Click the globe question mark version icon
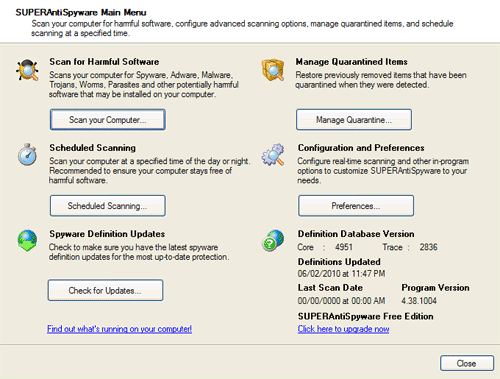The width and height of the screenshot is (500, 379). [x=273, y=240]
